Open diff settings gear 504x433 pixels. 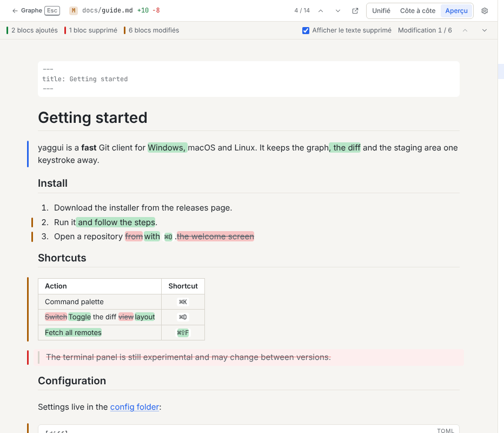tap(485, 11)
